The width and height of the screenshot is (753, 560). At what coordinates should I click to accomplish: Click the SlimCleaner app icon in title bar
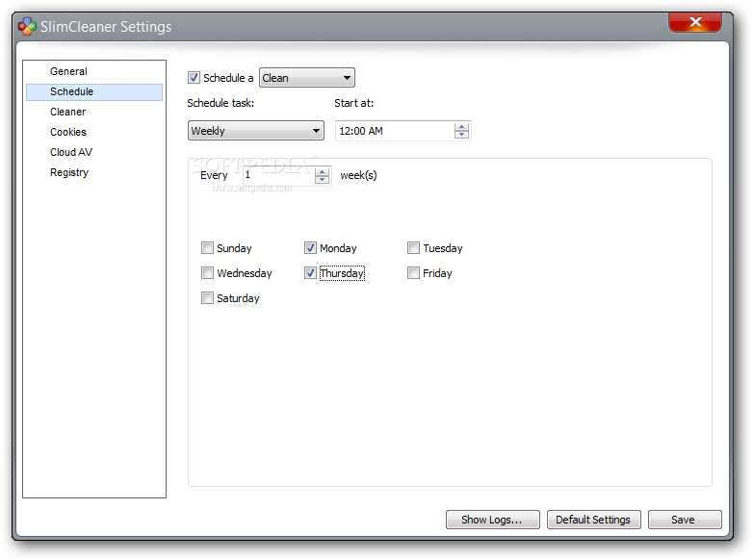tap(27, 26)
